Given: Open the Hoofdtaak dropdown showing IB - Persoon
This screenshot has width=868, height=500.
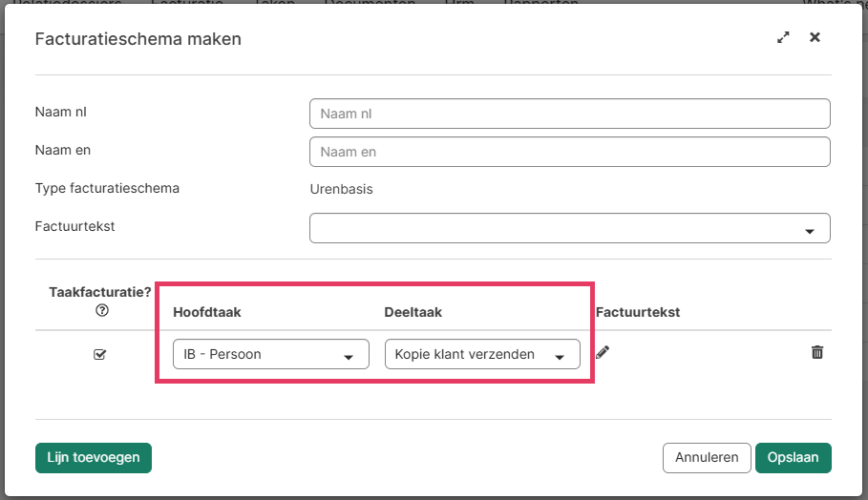Looking at the screenshot, I should 270,354.
